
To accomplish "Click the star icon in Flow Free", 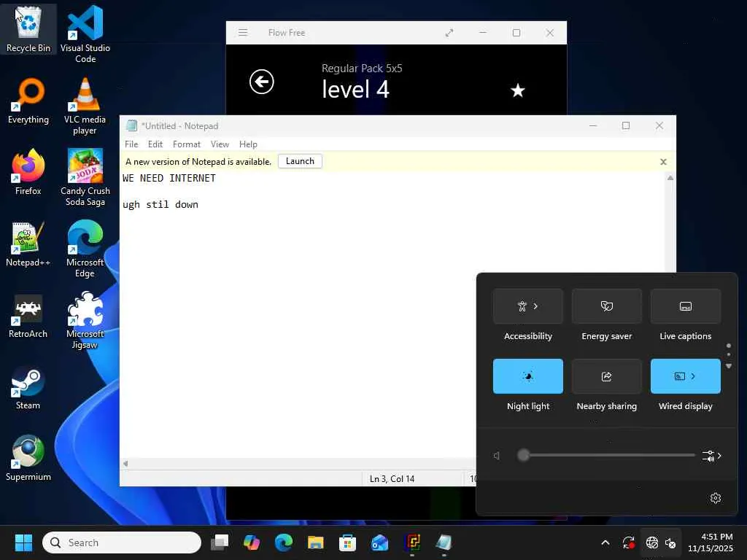I will click(x=517, y=90).
